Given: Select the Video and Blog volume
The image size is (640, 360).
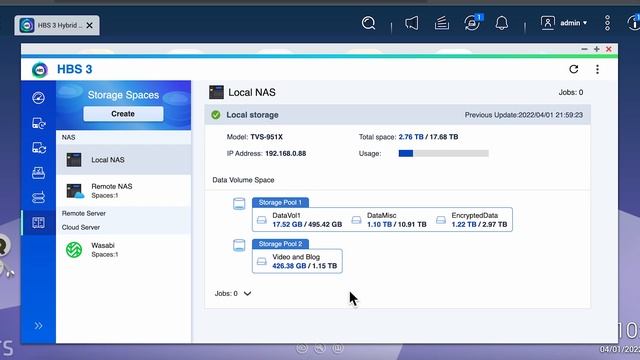Looking at the screenshot, I should [x=297, y=261].
